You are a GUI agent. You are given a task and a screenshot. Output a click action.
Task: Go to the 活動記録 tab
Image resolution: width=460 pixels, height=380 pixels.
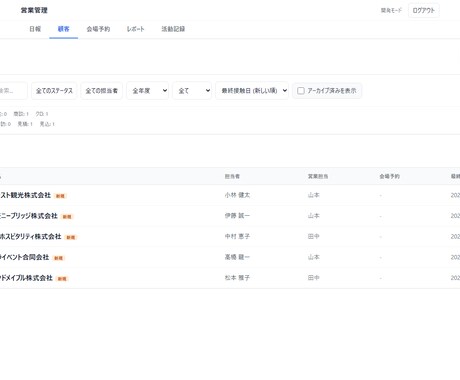click(173, 29)
